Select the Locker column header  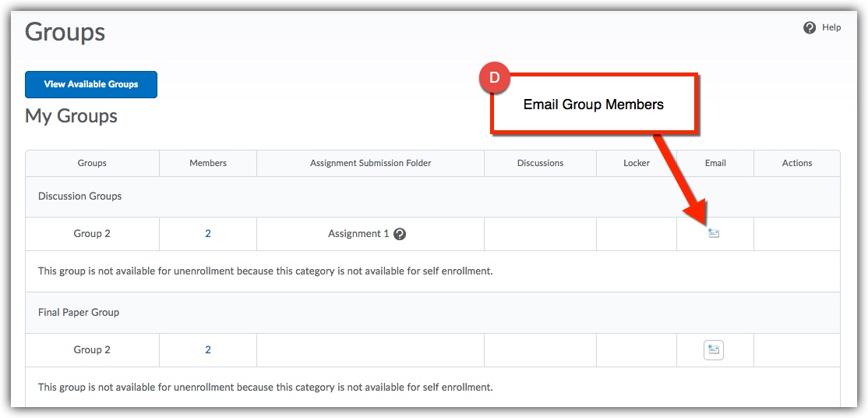[x=637, y=163]
